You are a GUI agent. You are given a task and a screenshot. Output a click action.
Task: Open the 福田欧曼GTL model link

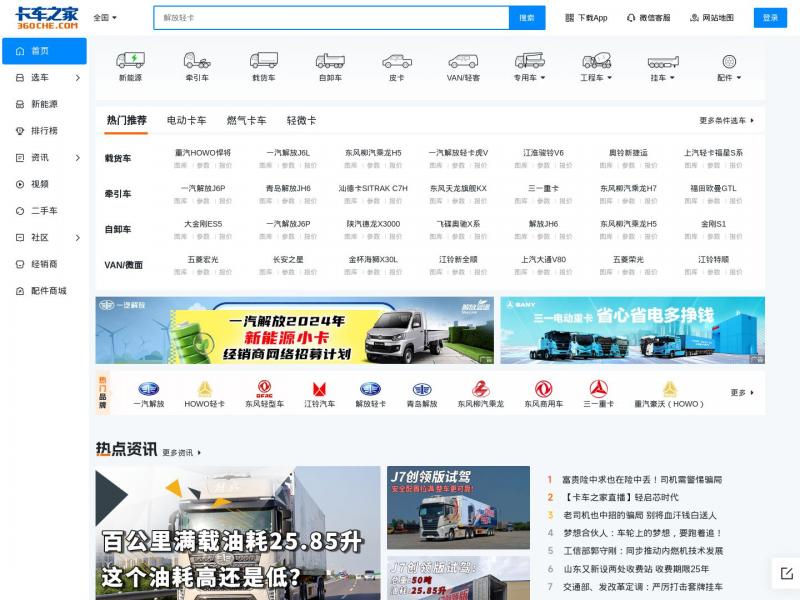[x=713, y=188]
